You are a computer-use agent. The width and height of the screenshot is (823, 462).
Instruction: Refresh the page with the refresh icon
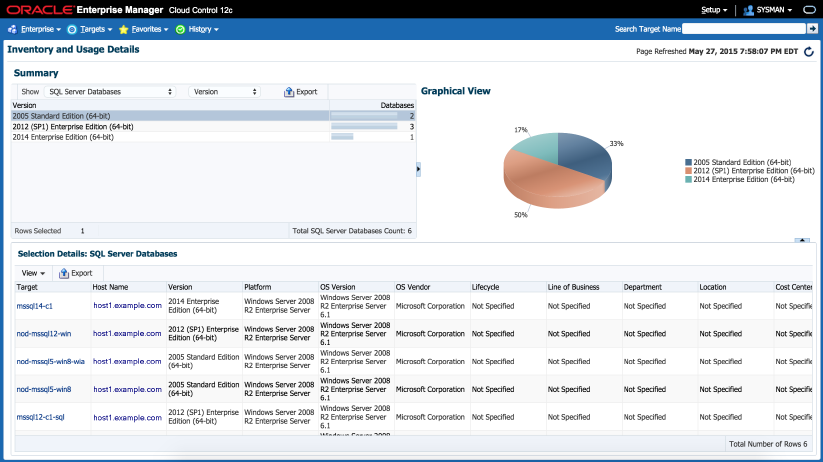coord(809,51)
